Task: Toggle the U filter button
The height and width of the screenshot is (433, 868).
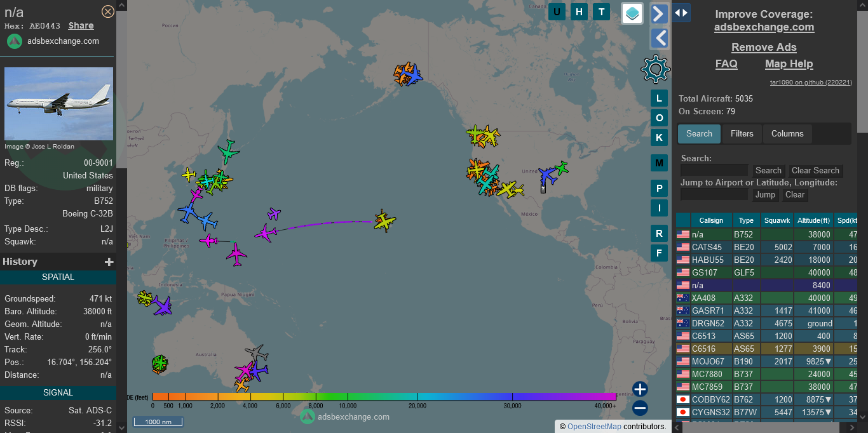Action: [557, 11]
